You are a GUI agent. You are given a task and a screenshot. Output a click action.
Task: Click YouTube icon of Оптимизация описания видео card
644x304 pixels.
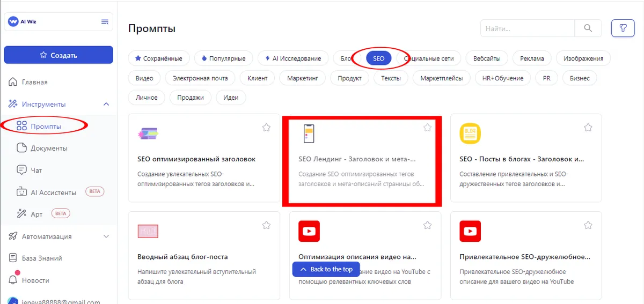point(309,231)
